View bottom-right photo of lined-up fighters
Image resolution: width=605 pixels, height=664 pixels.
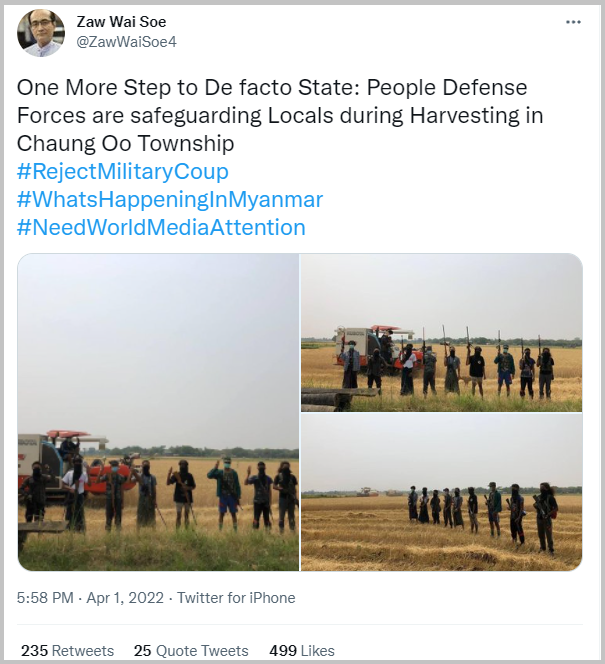coord(442,492)
